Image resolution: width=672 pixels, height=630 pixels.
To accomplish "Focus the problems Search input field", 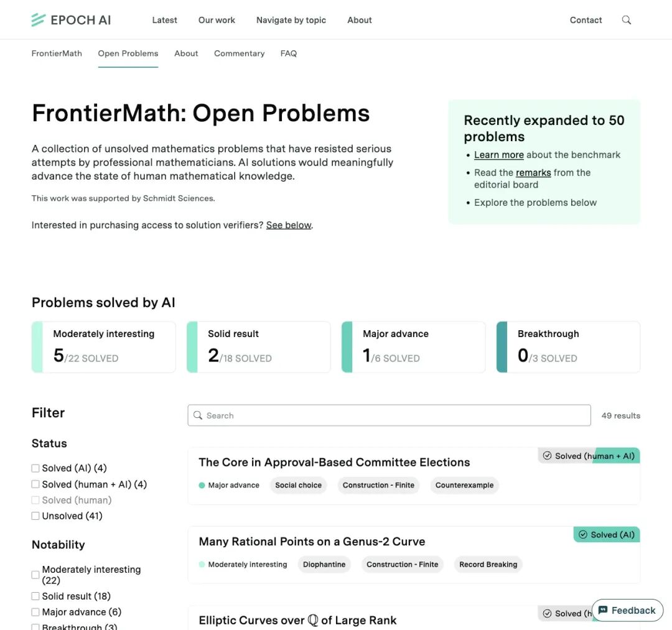I will pyautogui.click(x=389, y=415).
